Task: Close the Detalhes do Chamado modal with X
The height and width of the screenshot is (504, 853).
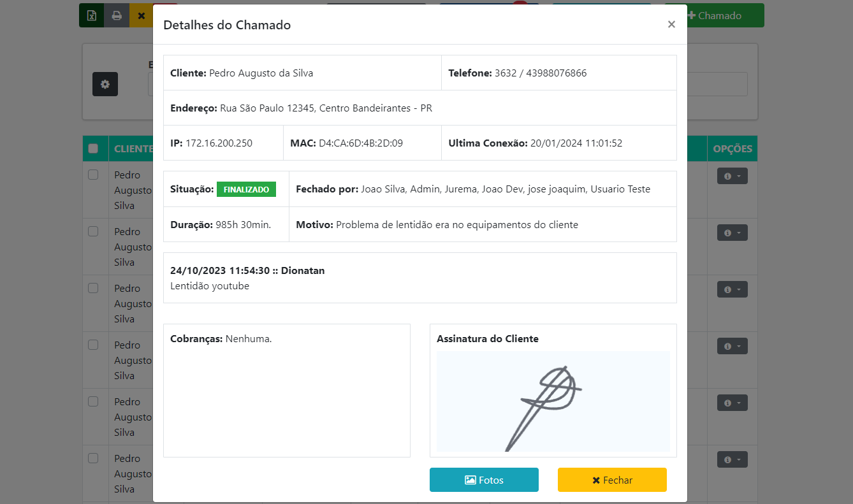Action: tap(671, 24)
